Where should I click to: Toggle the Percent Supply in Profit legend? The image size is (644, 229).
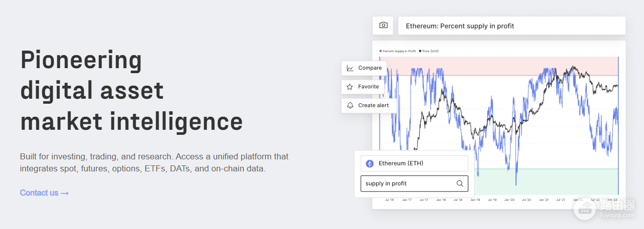pos(398,51)
